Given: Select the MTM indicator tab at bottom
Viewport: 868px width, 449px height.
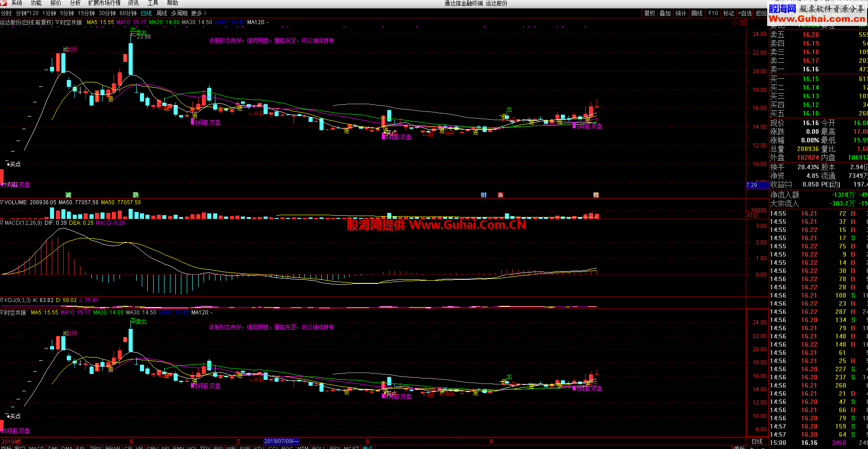Looking at the screenshot, I should (x=303, y=447).
